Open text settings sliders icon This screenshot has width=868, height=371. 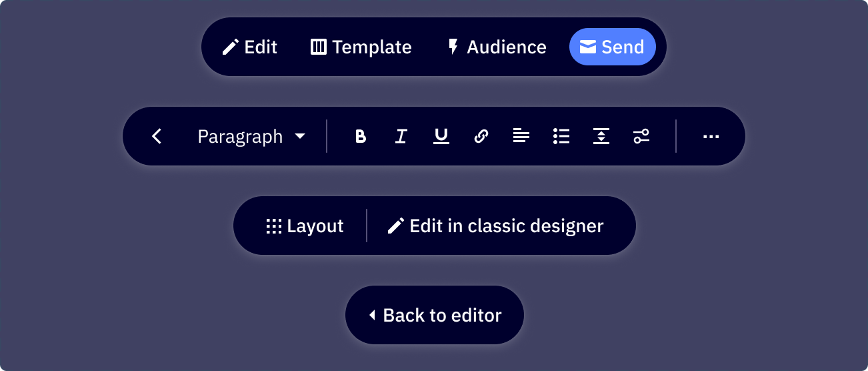point(641,136)
